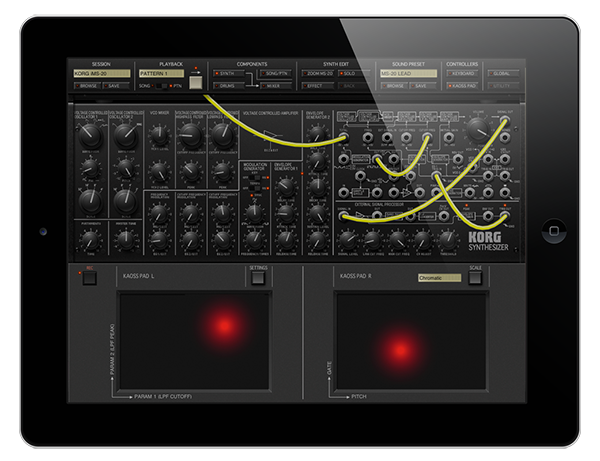Click envelope generator 2 release time knob

tap(317, 241)
